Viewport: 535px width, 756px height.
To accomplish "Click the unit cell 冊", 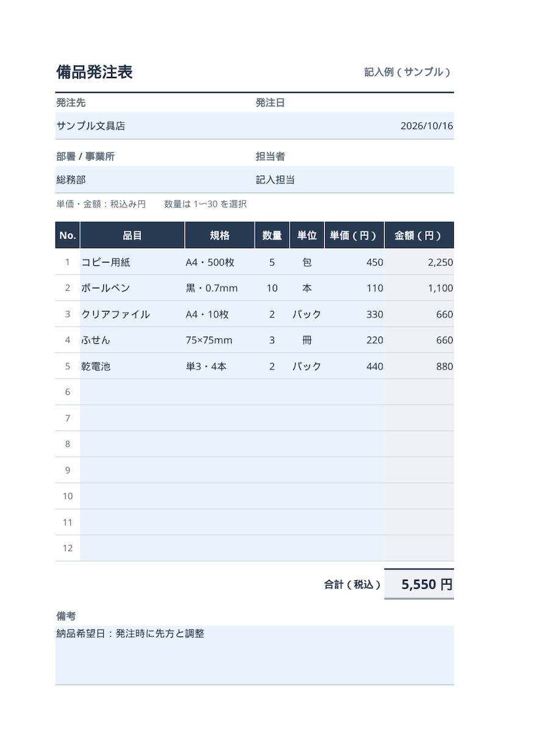I will click(307, 340).
